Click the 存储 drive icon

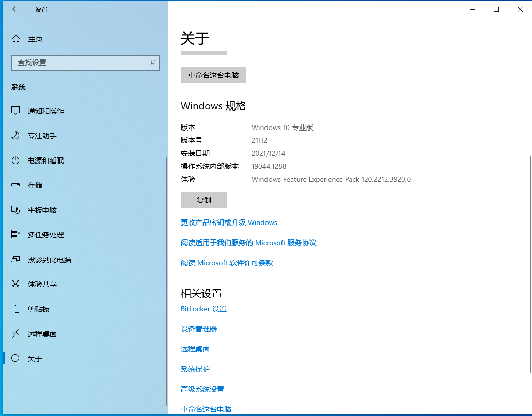point(15,185)
